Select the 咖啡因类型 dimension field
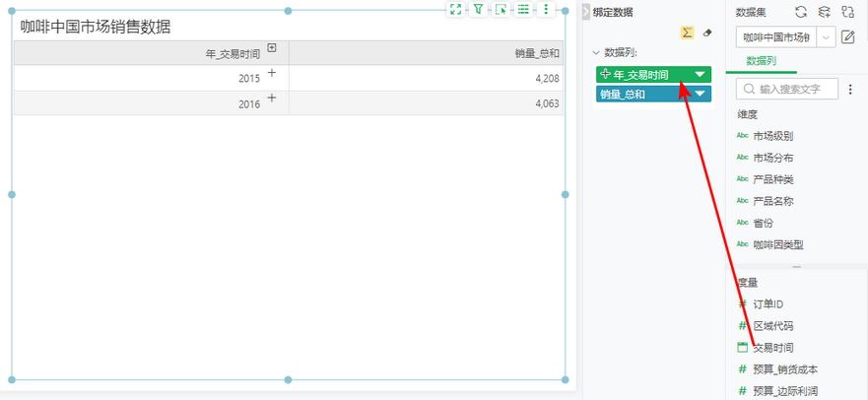The height and width of the screenshot is (400, 868). click(x=778, y=244)
